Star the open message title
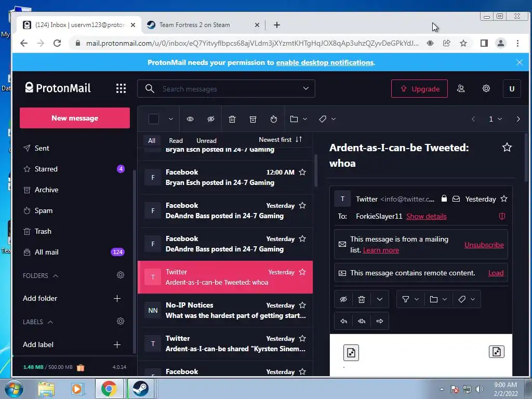Image resolution: width=532 pixels, height=399 pixels. click(507, 147)
